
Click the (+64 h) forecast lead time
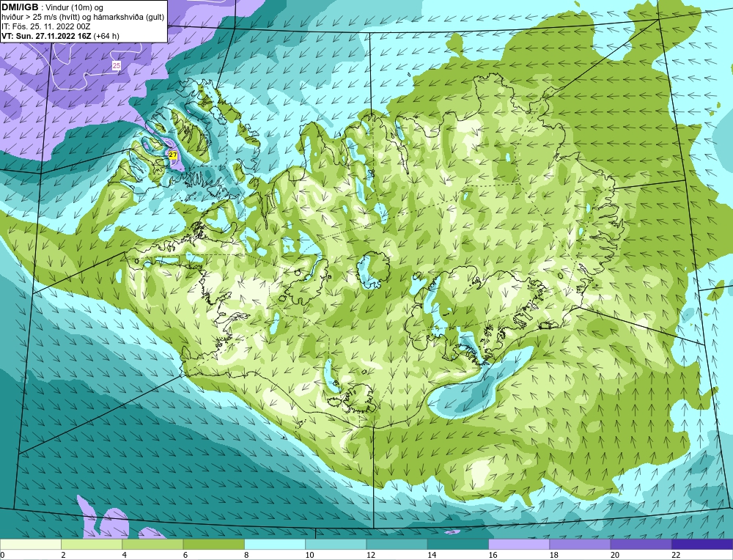pos(106,36)
